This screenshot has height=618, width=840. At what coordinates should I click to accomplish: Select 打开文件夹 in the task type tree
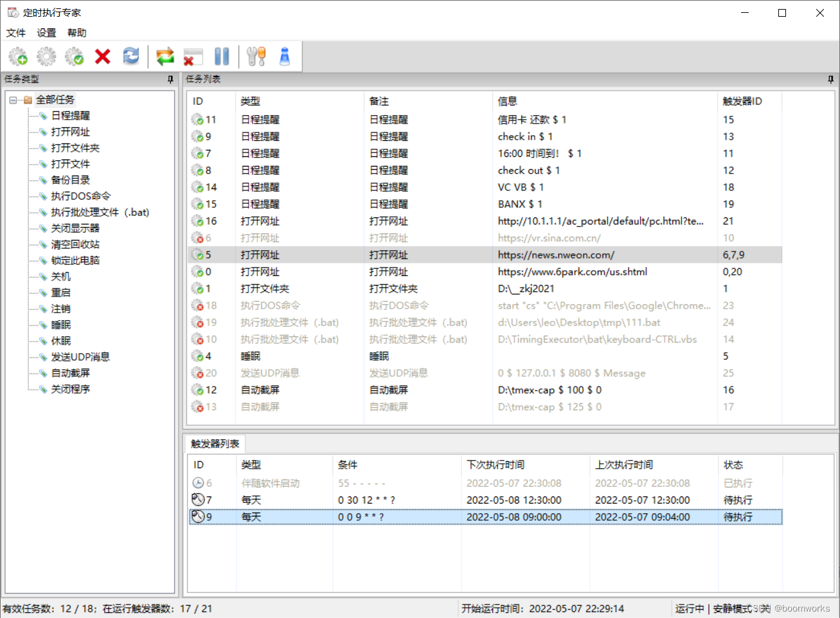tap(75, 148)
